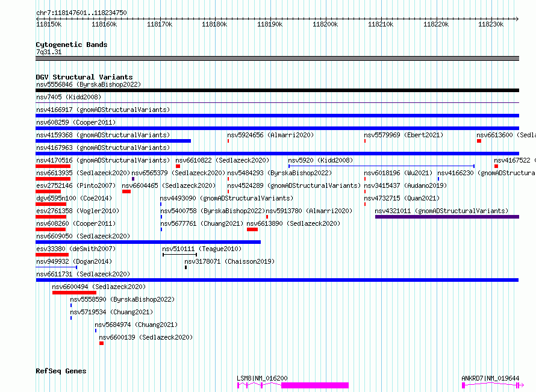This screenshot has height=392, width=536.
Task: Click the 118200k ruler position label
Action: [325, 24]
